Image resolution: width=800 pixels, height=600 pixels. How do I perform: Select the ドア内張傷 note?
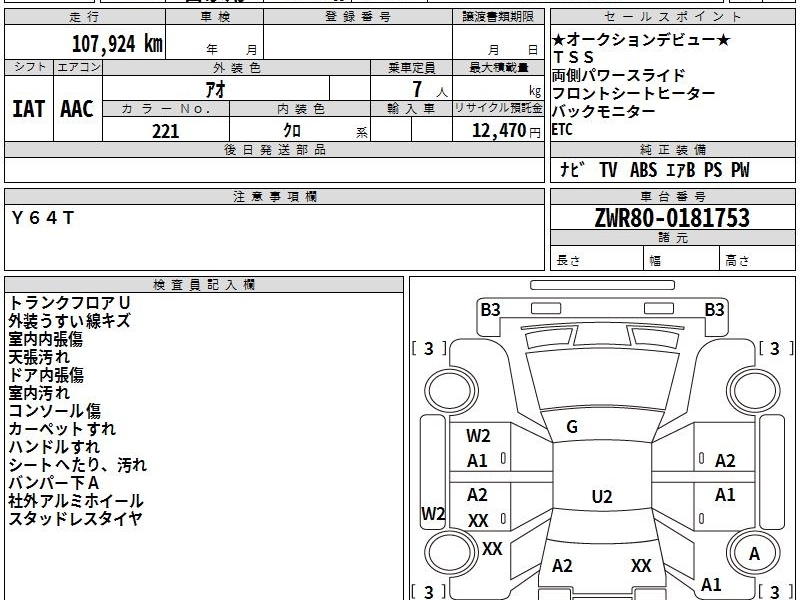(46, 375)
